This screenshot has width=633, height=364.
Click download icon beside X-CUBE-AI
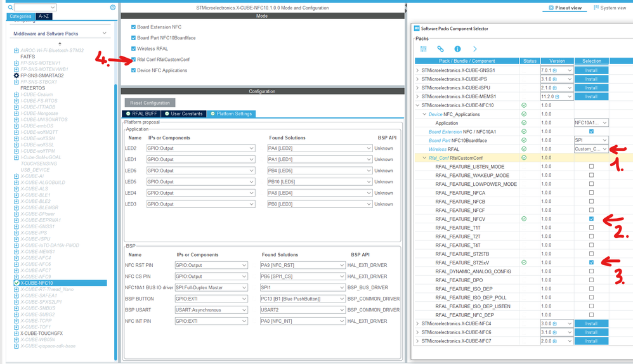(x=16, y=176)
